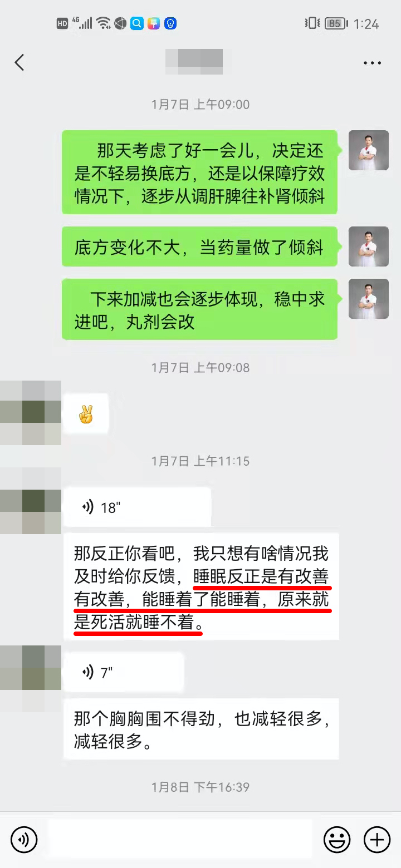Tap the message text input field
401x868 pixels.
click(x=180, y=840)
